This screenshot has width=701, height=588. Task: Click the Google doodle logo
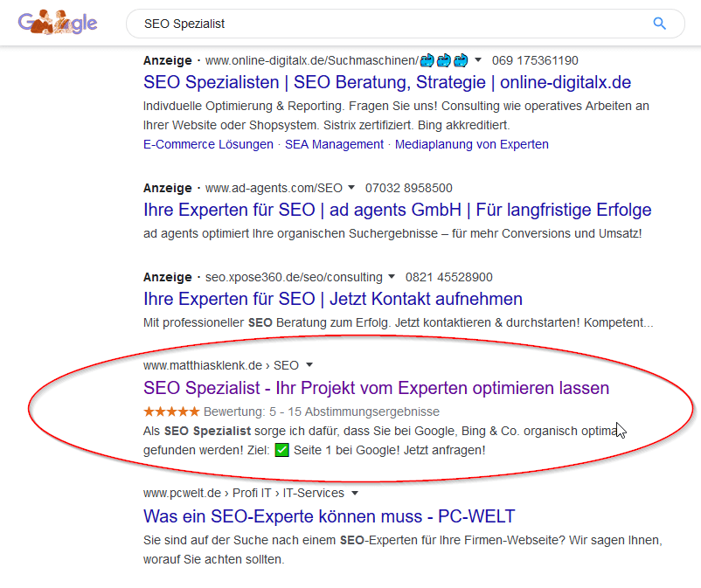pos(58,23)
